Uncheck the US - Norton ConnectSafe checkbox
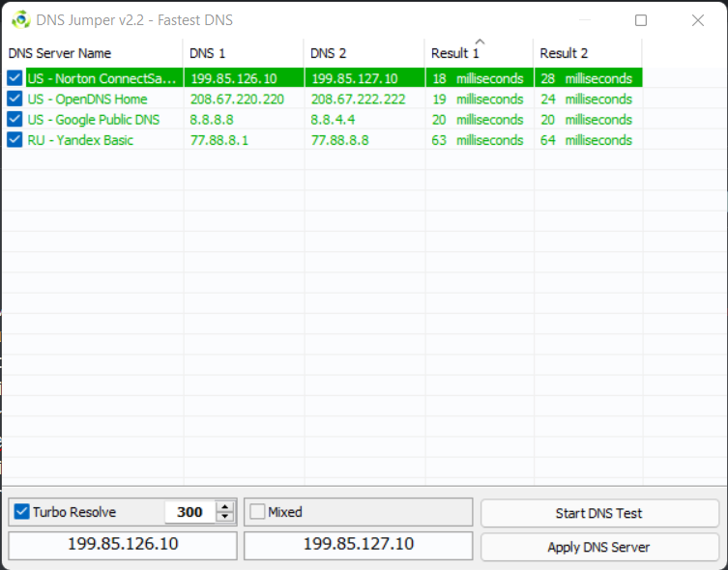This screenshot has width=728, height=570. (15, 78)
